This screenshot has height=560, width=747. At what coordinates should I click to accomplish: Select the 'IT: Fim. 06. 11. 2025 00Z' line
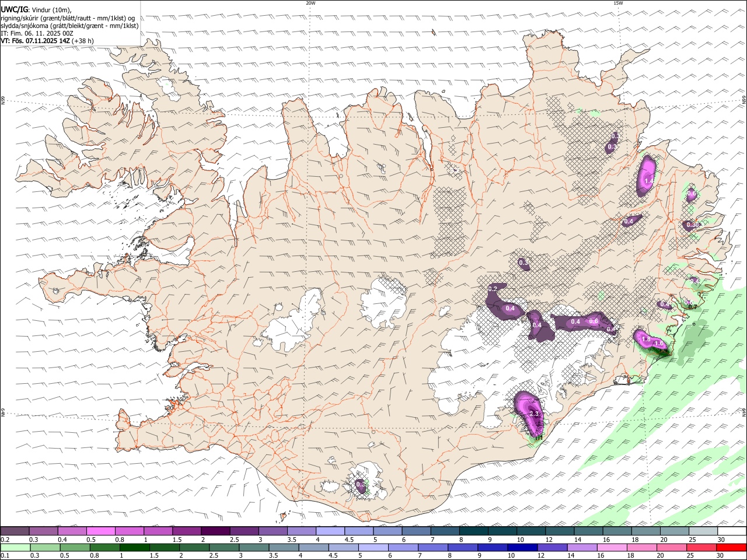(x=37, y=33)
